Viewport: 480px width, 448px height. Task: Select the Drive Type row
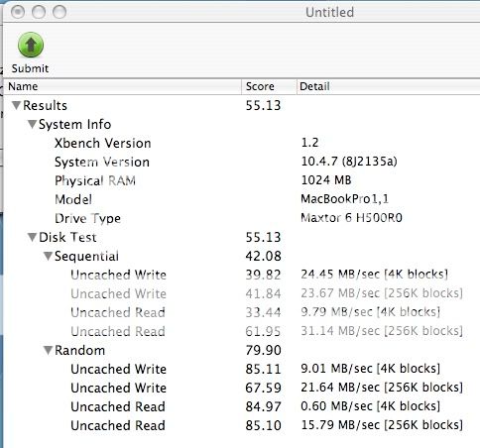point(242,218)
